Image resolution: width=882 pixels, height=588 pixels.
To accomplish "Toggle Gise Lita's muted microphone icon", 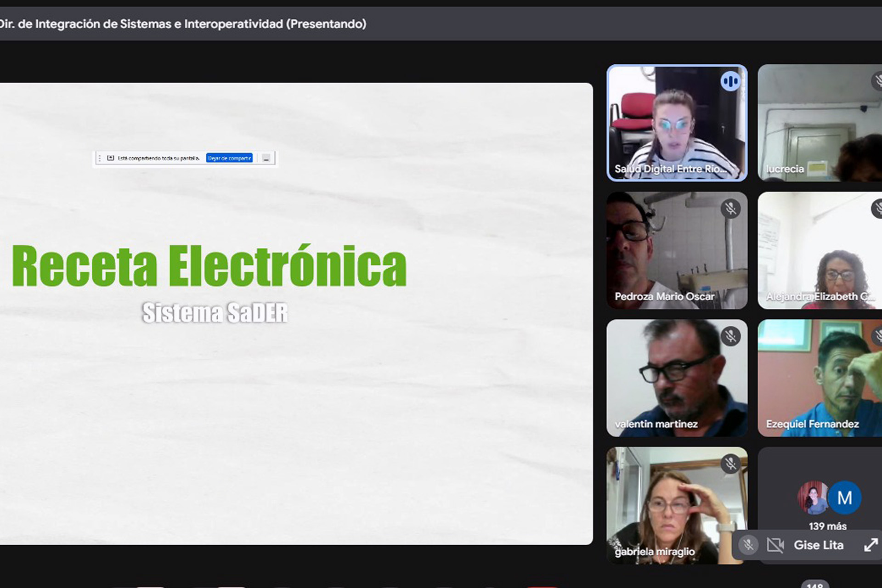I will coord(748,545).
